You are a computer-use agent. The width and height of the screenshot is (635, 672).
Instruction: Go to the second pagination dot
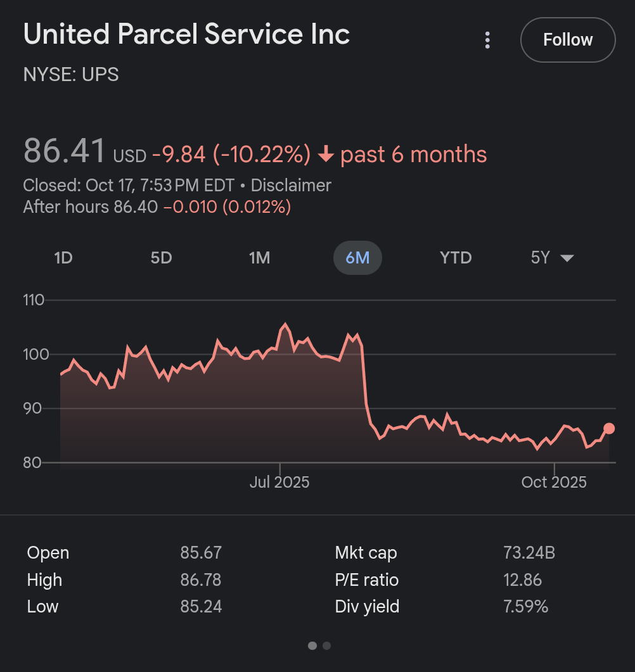[326, 646]
